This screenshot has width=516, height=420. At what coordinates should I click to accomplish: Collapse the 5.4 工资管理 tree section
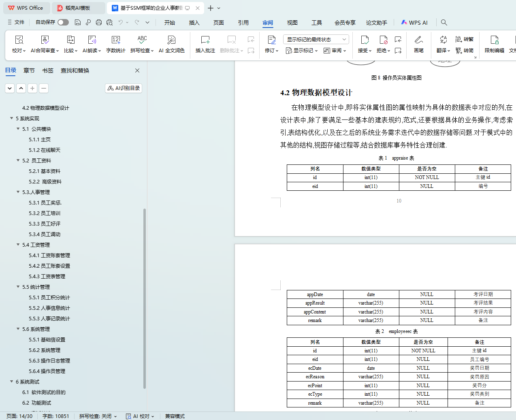pyautogui.click(x=18, y=245)
